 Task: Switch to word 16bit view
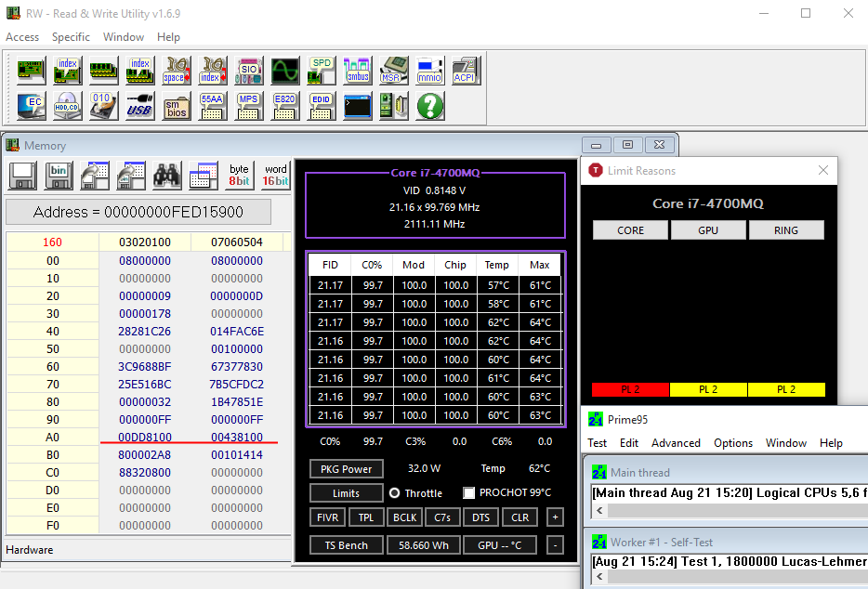click(x=276, y=175)
